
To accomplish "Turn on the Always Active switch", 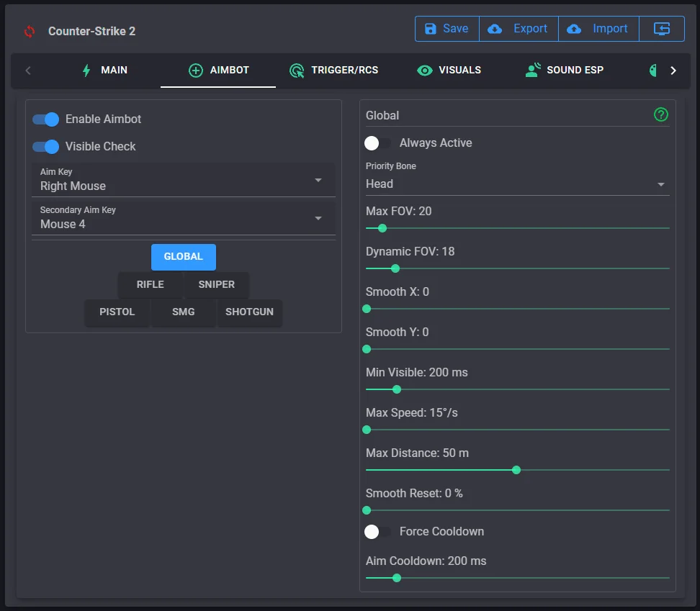I will (377, 143).
